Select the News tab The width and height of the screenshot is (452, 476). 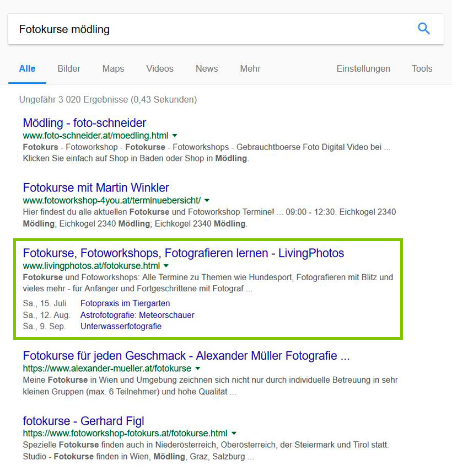click(207, 68)
